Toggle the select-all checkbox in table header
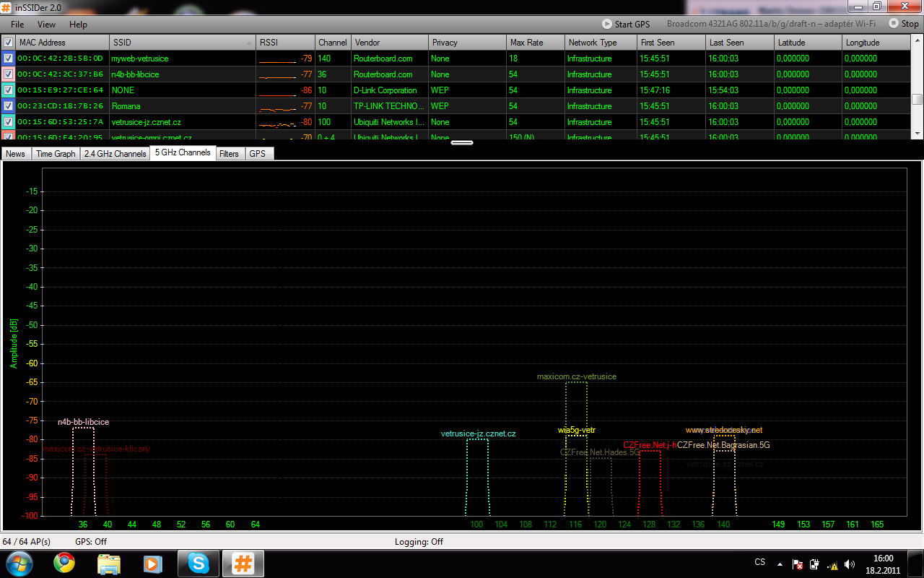The height and width of the screenshot is (578, 924). (8, 43)
